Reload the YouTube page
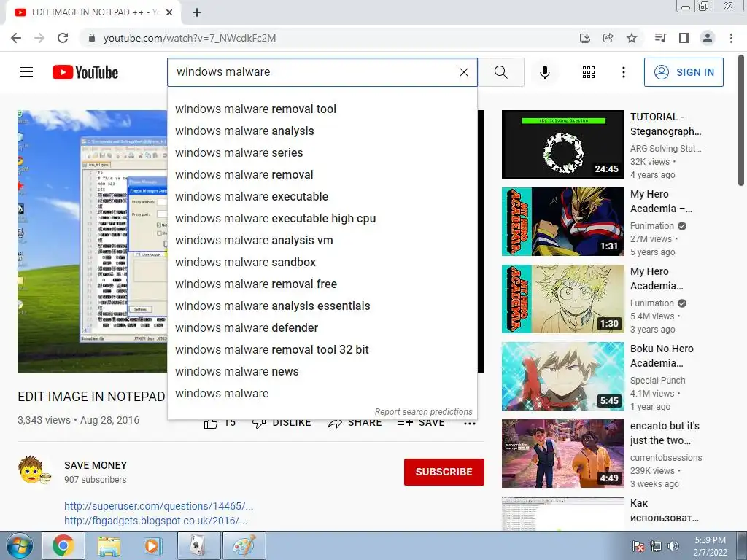The width and height of the screenshot is (747, 560). (x=63, y=38)
